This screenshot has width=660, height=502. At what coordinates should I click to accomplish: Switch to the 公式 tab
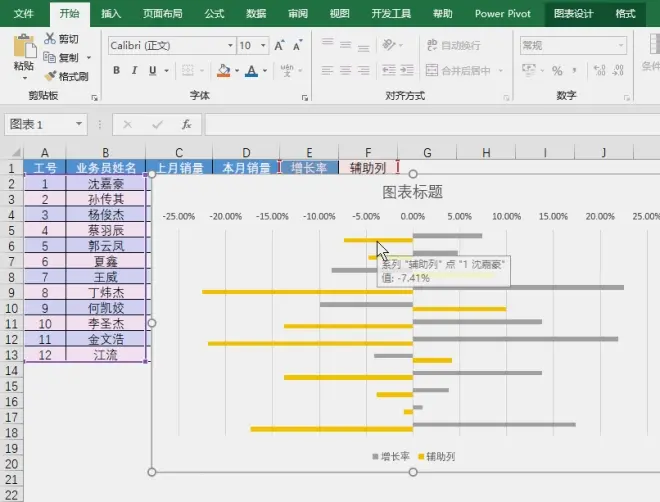click(x=214, y=13)
